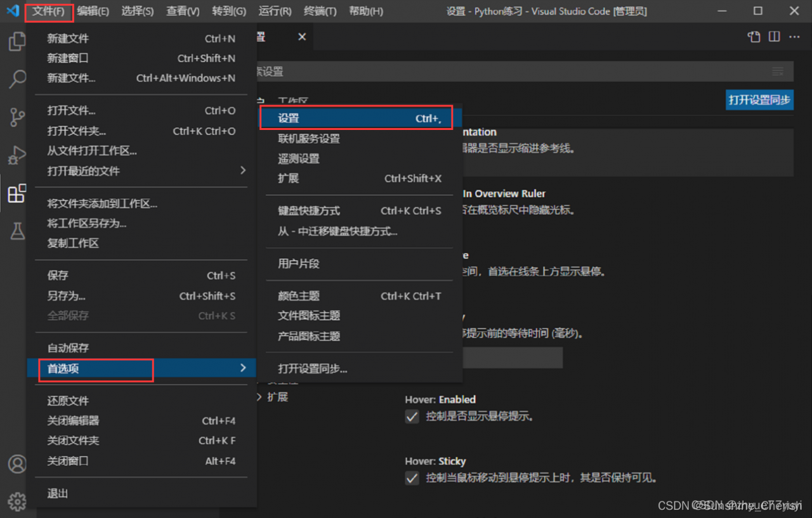Select 还原文件 in the File menu
The height and width of the screenshot is (518, 812).
pyautogui.click(x=141, y=401)
